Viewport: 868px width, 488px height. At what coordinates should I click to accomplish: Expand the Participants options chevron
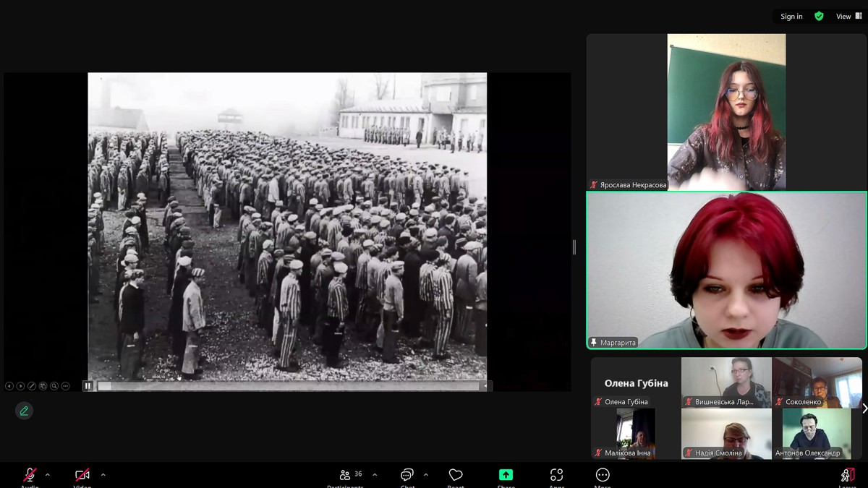point(375,475)
